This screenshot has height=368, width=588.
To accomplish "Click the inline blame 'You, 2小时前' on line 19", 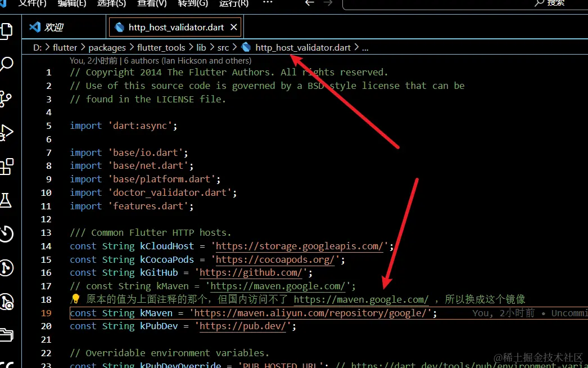I will tap(503, 313).
